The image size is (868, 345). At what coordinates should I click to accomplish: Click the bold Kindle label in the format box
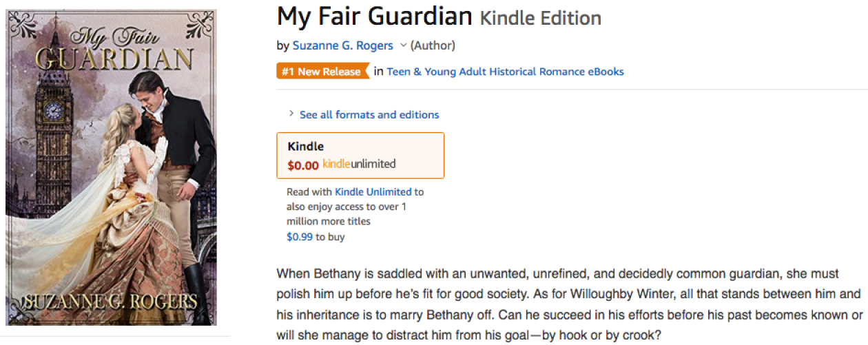305,146
